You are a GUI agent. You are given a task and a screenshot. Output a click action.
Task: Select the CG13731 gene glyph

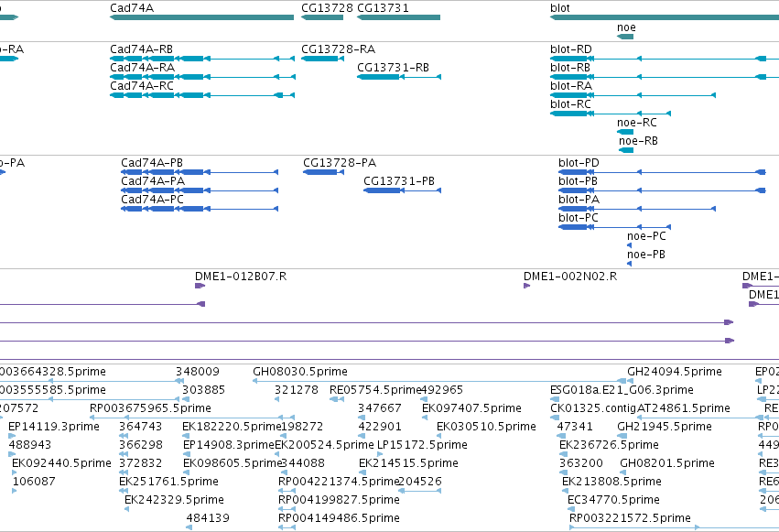[x=398, y=17]
